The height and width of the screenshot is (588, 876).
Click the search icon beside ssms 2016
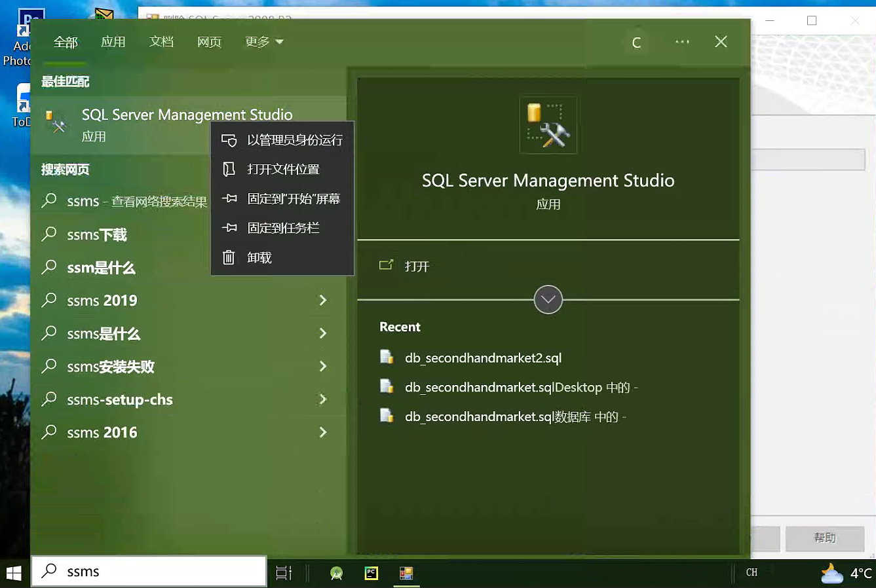tap(49, 432)
